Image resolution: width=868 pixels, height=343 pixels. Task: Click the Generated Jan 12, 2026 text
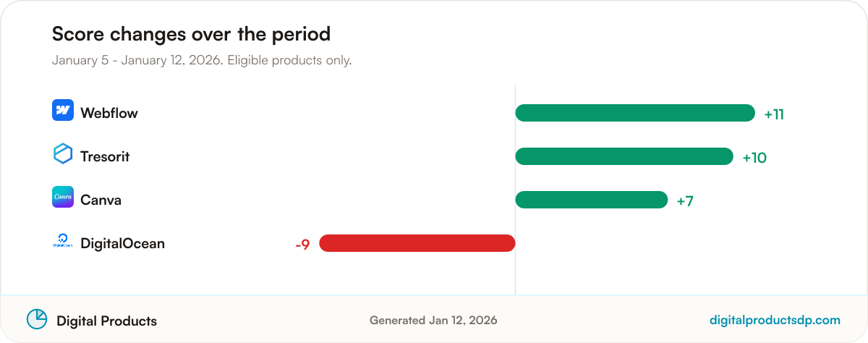point(433,320)
